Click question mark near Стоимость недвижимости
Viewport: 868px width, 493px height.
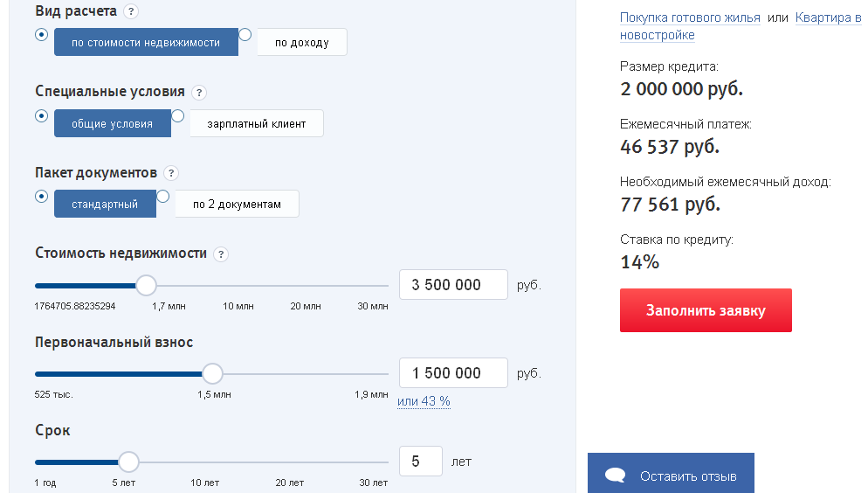tap(221, 254)
